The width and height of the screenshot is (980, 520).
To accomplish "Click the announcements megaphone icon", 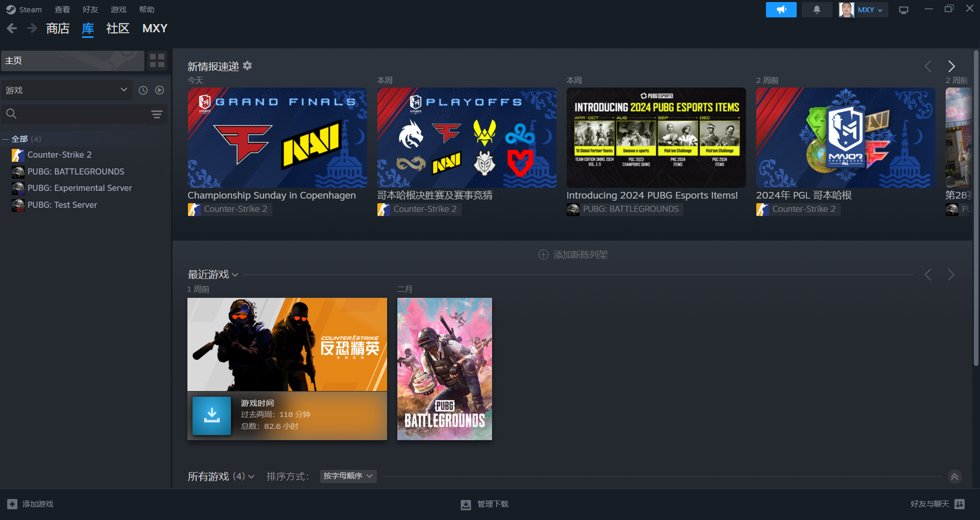I will click(781, 10).
